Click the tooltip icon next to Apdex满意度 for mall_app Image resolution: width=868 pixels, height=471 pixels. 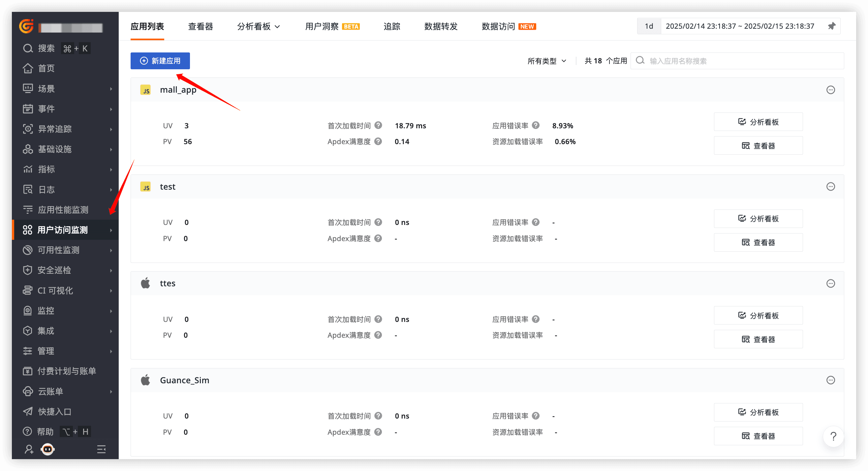point(378,141)
